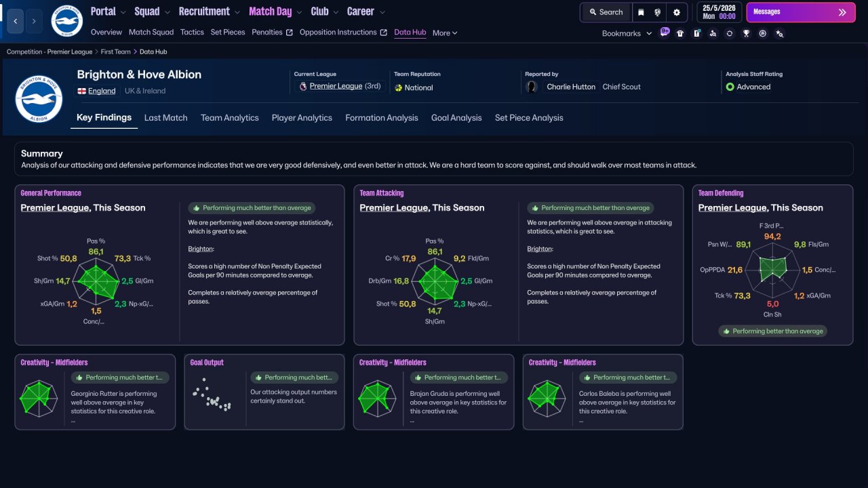The width and height of the screenshot is (868, 488).
Task: Open the settings gear icon
Action: point(677,12)
